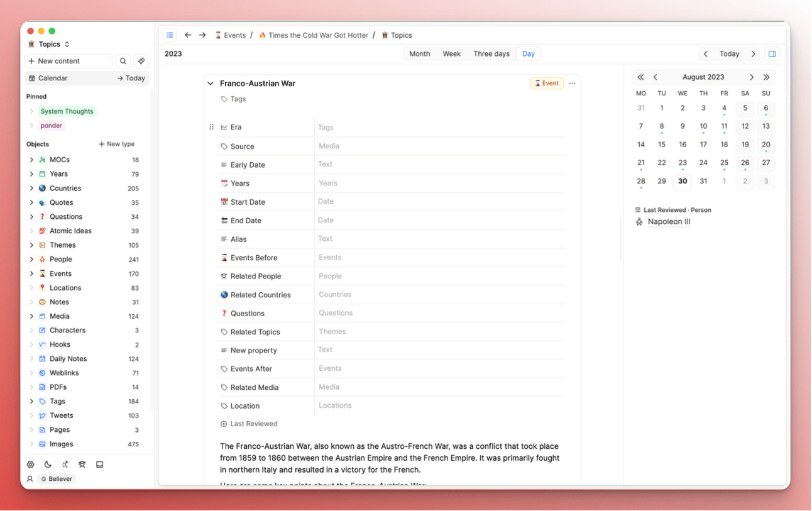Click the Countries globe icon in sidebar

42,189
